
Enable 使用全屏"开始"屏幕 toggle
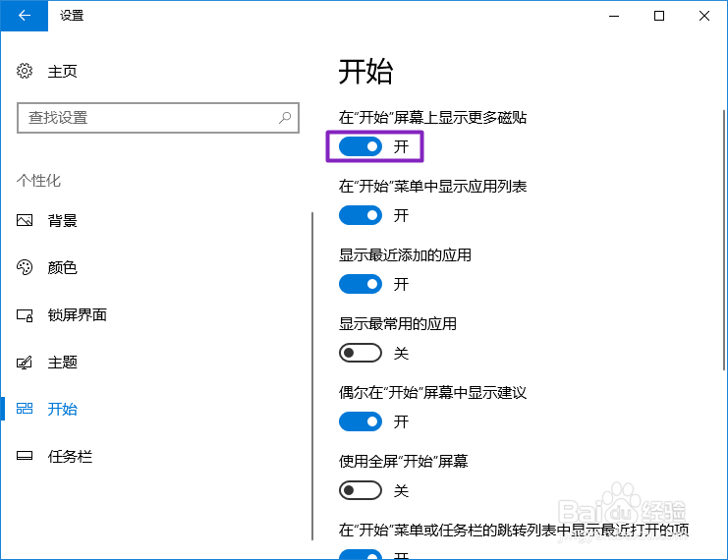tap(361, 490)
